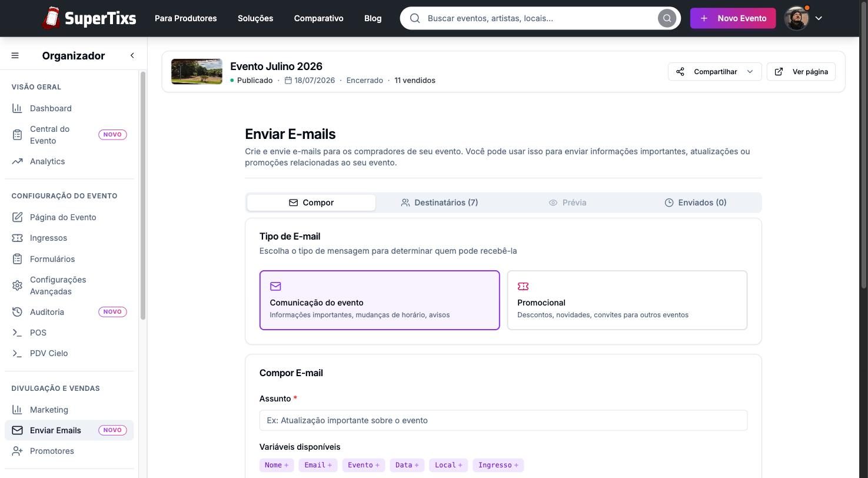Open Central do Evento

click(x=69, y=135)
